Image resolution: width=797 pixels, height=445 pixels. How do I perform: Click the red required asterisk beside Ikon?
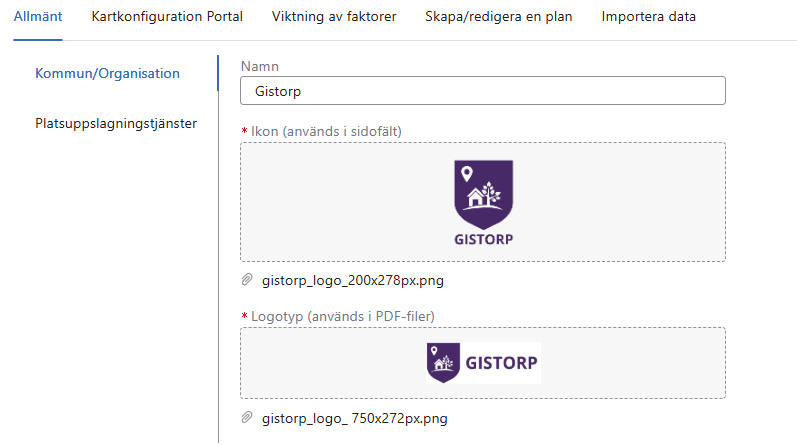click(x=244, y=131)
